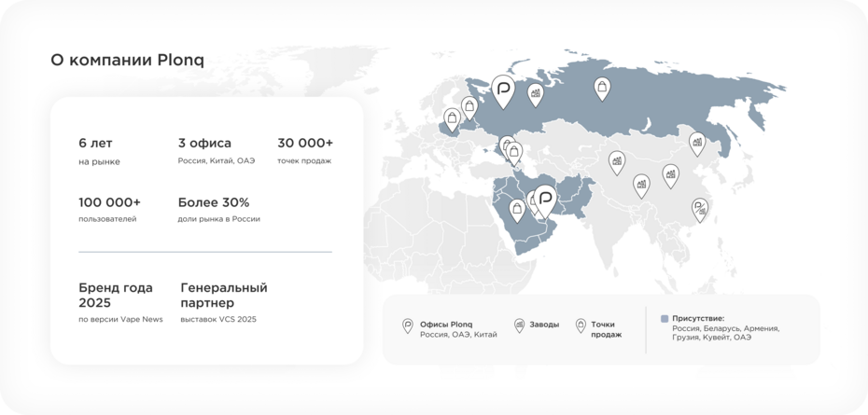This screenshot has width=868, height=415.
Task: Click the Присутствие: legend label
Action: [x=698, y=318]
